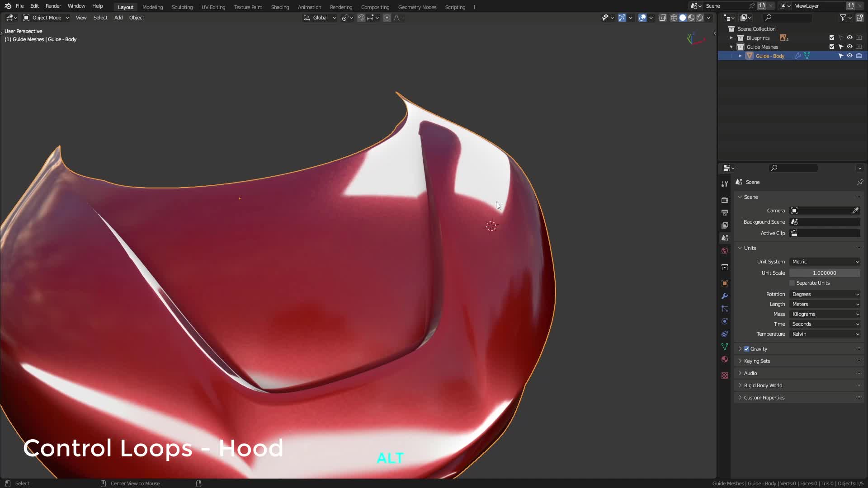
Task: Open the Render properties tab
Action: (725, 200)
